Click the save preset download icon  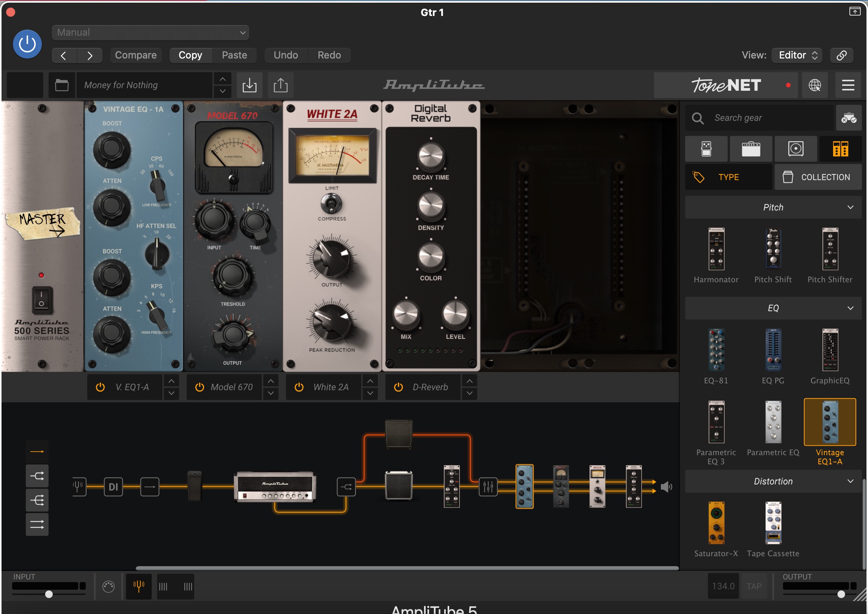249,85
